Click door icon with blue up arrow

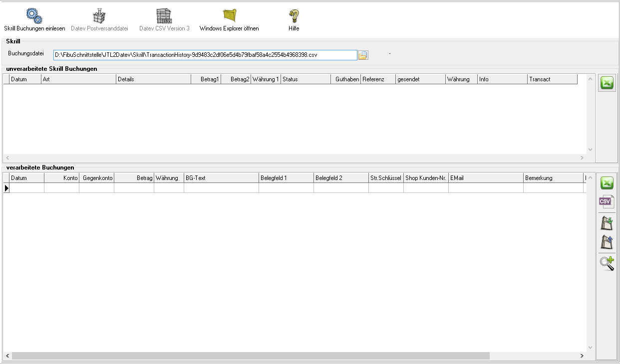[607, 242]
